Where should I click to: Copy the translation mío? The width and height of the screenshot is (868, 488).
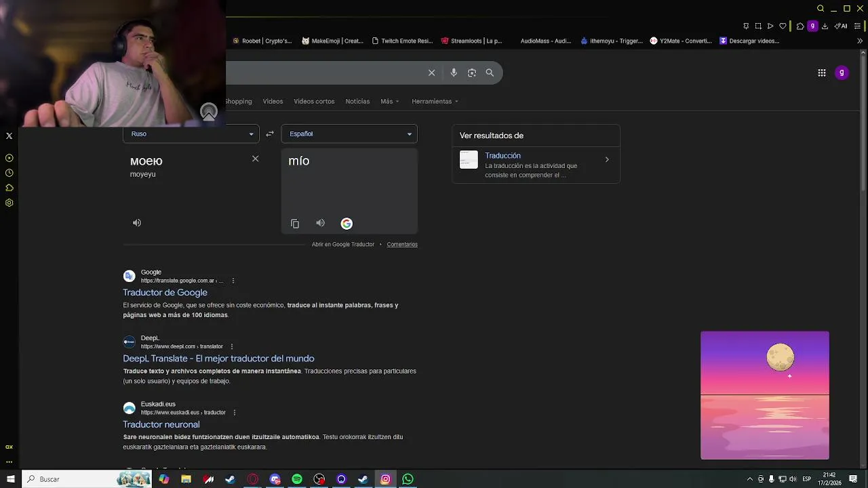pos(295,223)
